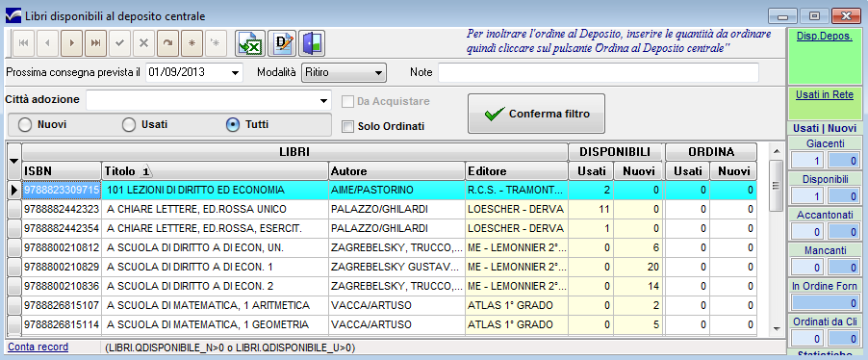Click ISBN cell 9788826815107

coord(62,306)
